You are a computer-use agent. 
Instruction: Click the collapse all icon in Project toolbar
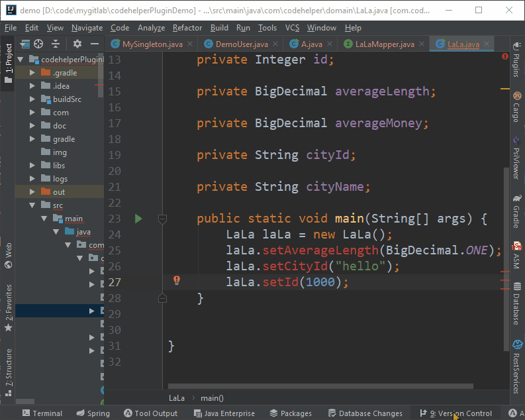pyautogui.click(x=56, y=44)
